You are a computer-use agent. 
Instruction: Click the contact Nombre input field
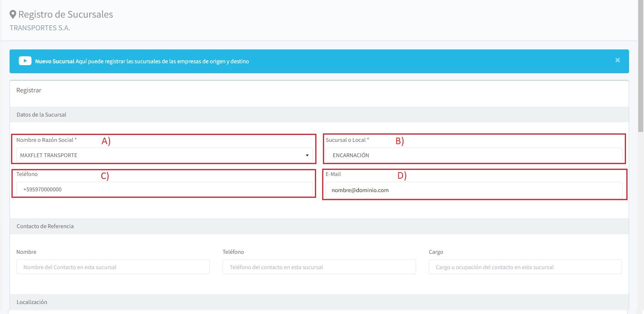pyautogui.click(x=113, y=267)
